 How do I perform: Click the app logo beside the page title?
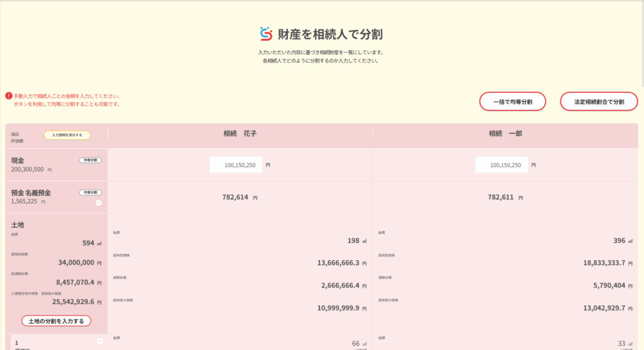click(x=266, y=33)
